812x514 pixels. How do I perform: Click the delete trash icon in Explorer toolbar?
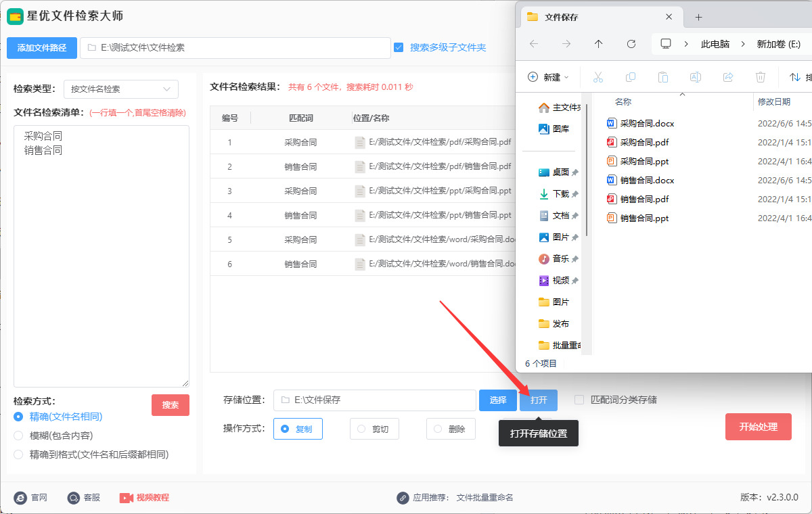(761, 77)
